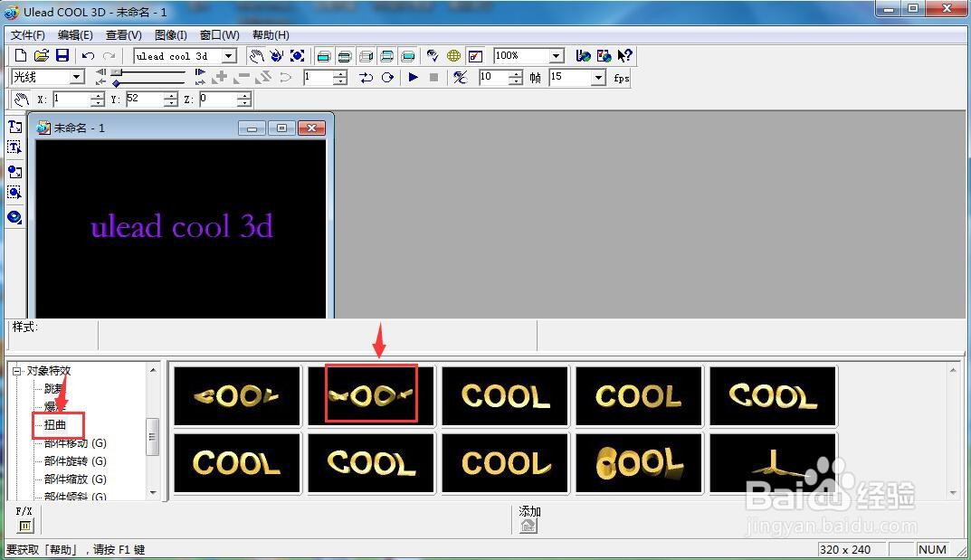The height and width of the screenshot is (560, 971).
Task: Open context help with the arrow question mark icon
Action: (624, 56)
